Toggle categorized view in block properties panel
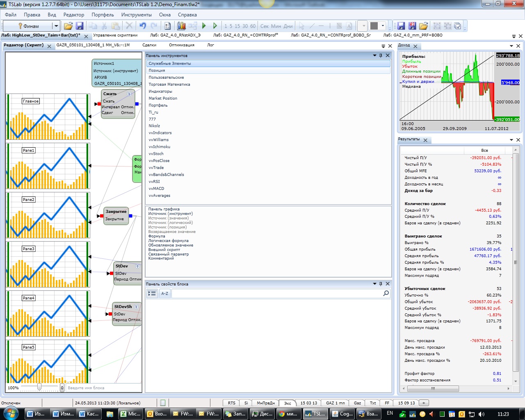 [x=152, y=293]
